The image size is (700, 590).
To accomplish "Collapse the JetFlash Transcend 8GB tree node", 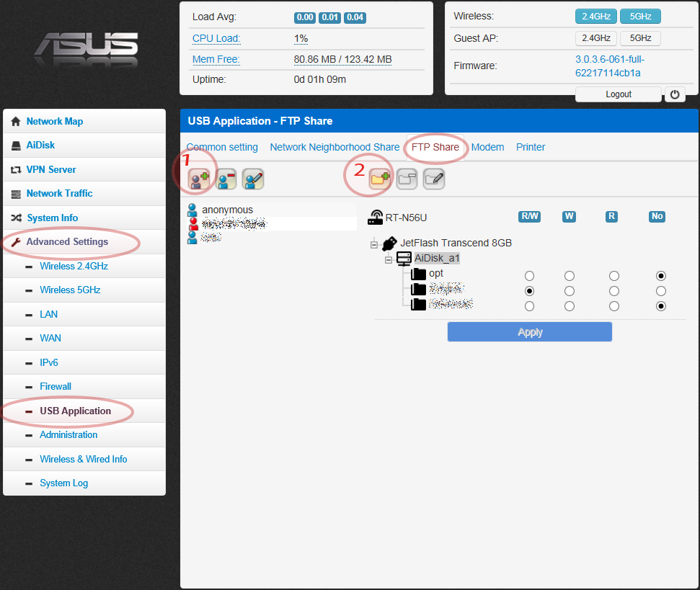I will pos(374,244).
